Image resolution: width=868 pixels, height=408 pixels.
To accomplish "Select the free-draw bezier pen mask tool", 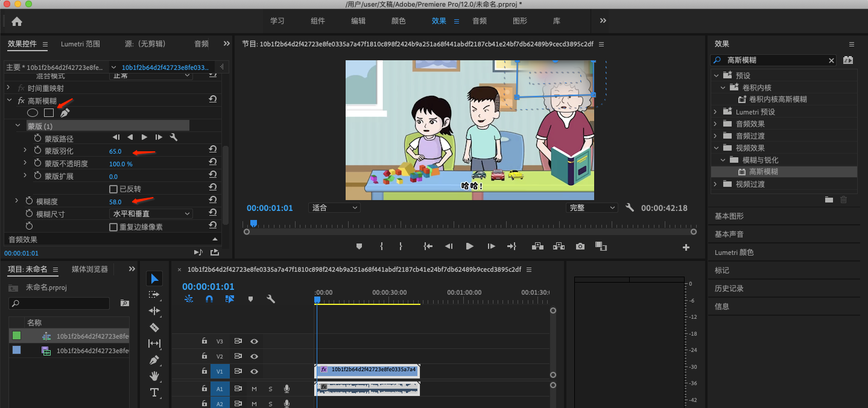I will tap(65, 113).
